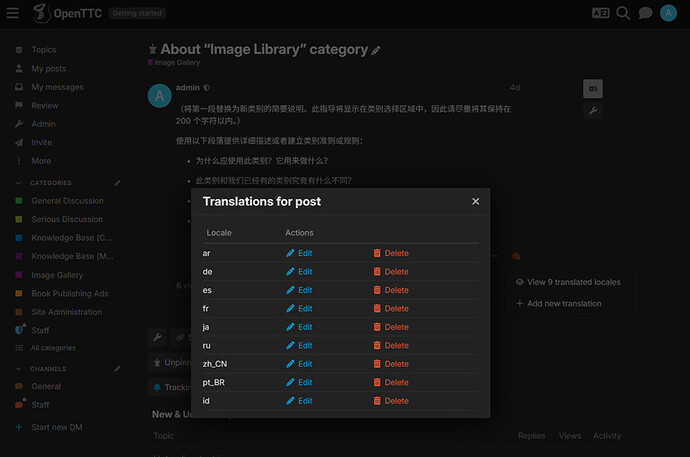Edit the ru translation
The height and width of the screenshot is (457, 690).
tap(299, 346)
